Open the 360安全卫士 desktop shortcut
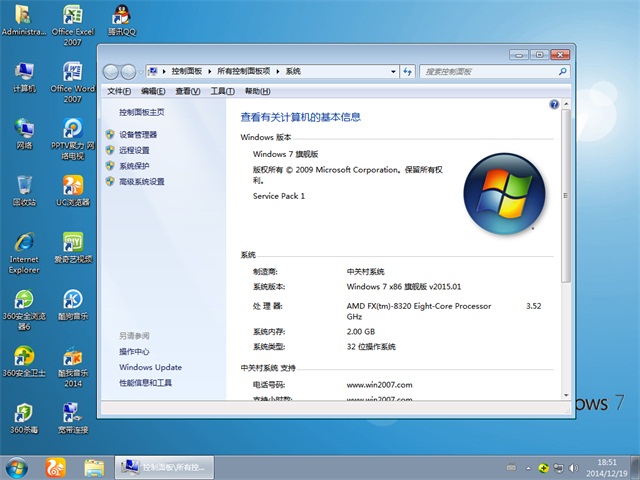640x480 pixels. [24, 362]
